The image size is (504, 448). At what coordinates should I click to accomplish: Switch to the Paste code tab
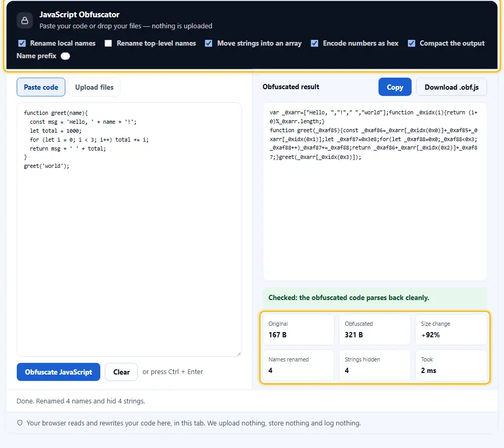(41, 87)
